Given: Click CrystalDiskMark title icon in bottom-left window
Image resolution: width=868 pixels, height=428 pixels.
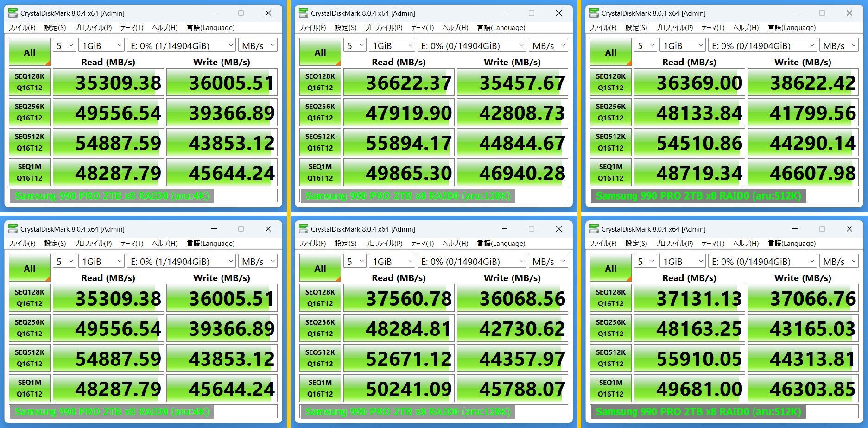Looking at the screenshot, I should pos(13,229).
